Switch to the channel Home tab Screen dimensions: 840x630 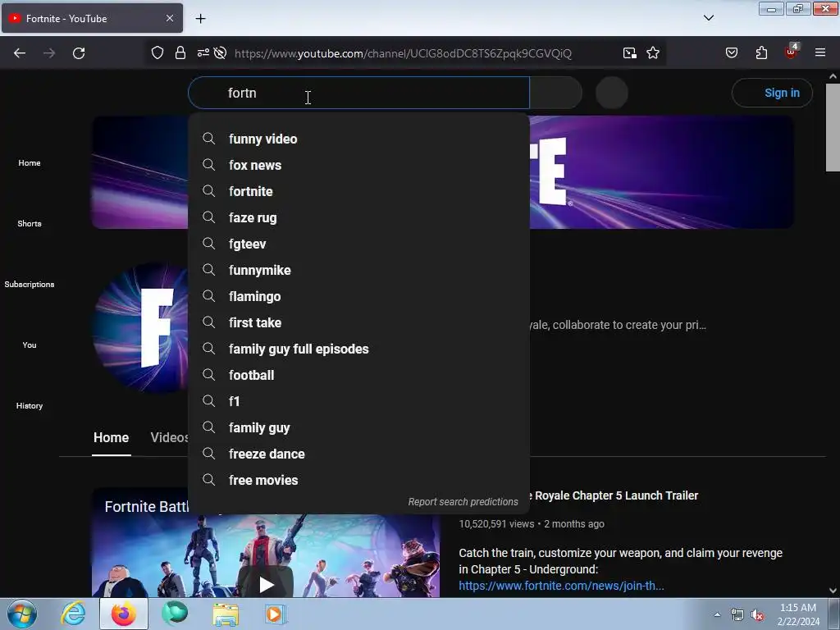coord(111,438)
